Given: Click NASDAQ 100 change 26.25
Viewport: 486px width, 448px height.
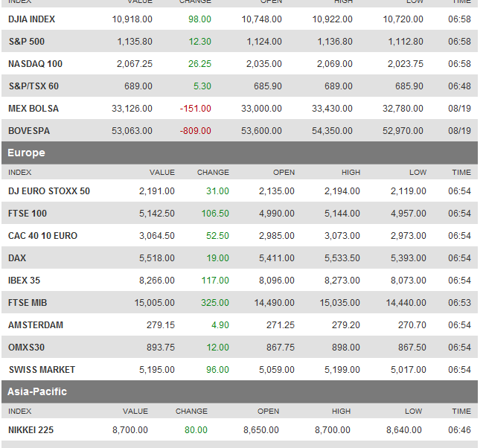Looking at the screenshot, I should click(x=199, y=64).
